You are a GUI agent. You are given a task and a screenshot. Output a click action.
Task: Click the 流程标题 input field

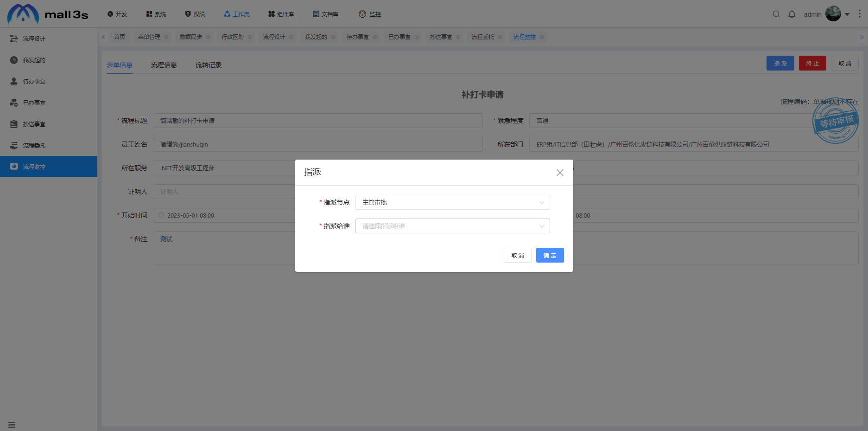coord(318,121)
